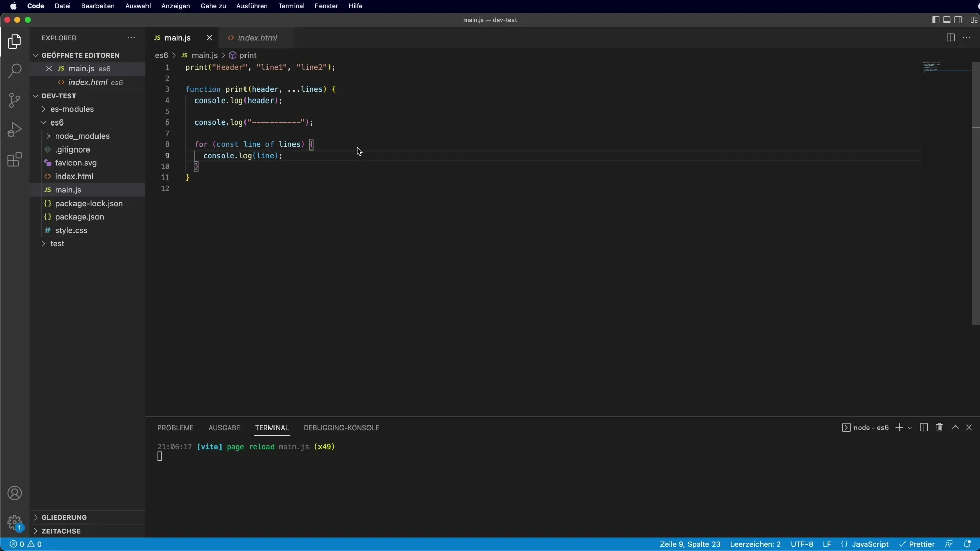
Task: Customize layout icon in title bar
Action: (x=974, y=20)
